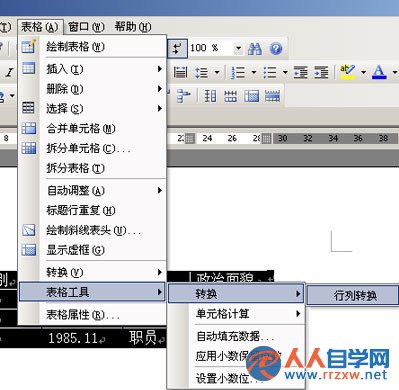Click the bulleted list icon
This screenshot has height=390, width=399.
pyautogui.click(x=270, y=72)
